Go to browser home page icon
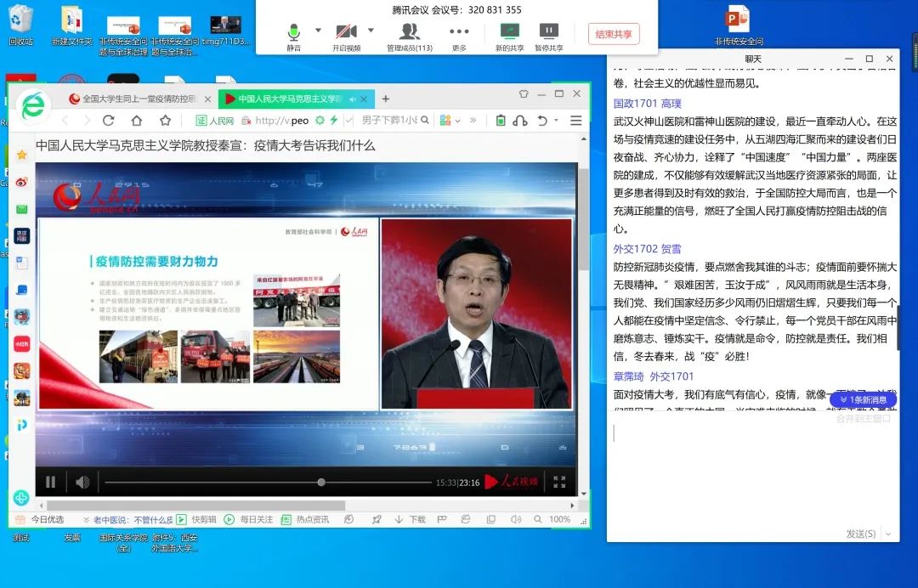Screen dimensions: 918x588 [137, 121]
